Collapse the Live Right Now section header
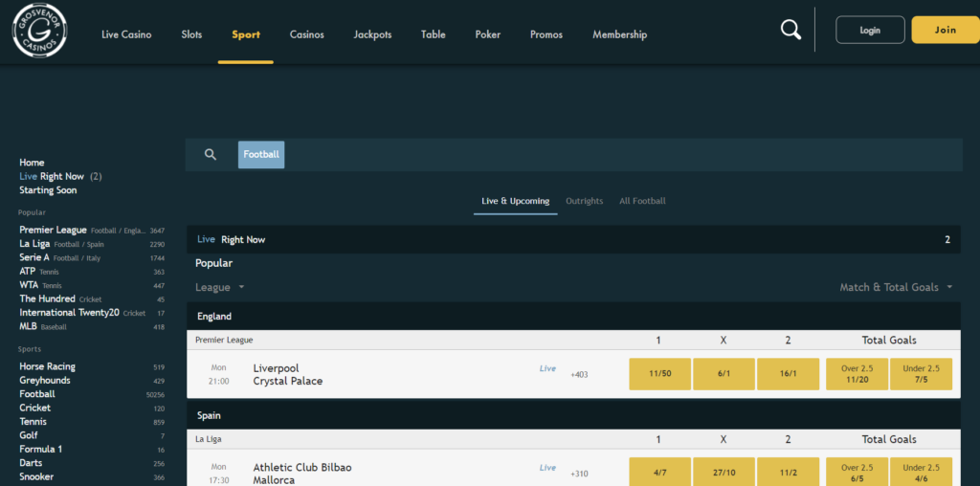This screenshot has height=486, width=980. [x=574, y=239]
